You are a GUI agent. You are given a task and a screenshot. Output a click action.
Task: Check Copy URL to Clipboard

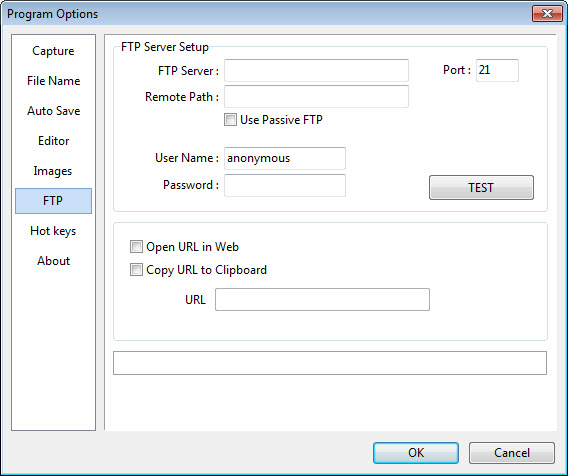pyautogui.click(x=136, y=270)
